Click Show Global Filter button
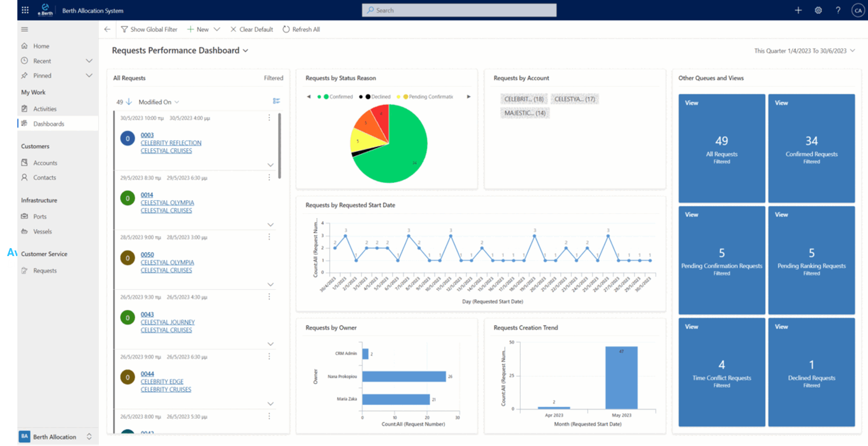 (x=149, y=29)
